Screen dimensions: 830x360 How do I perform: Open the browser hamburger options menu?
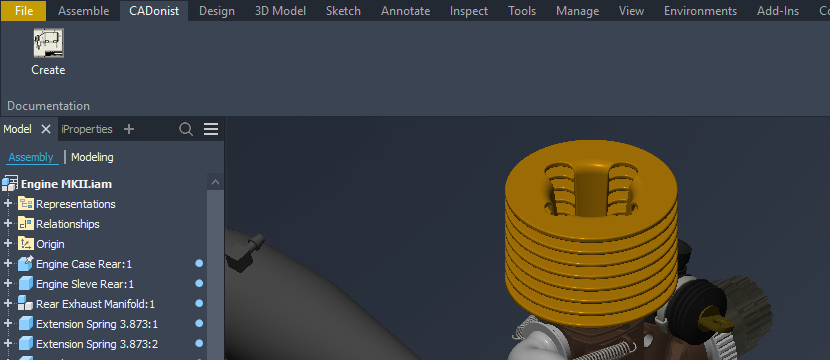[211, 129]
